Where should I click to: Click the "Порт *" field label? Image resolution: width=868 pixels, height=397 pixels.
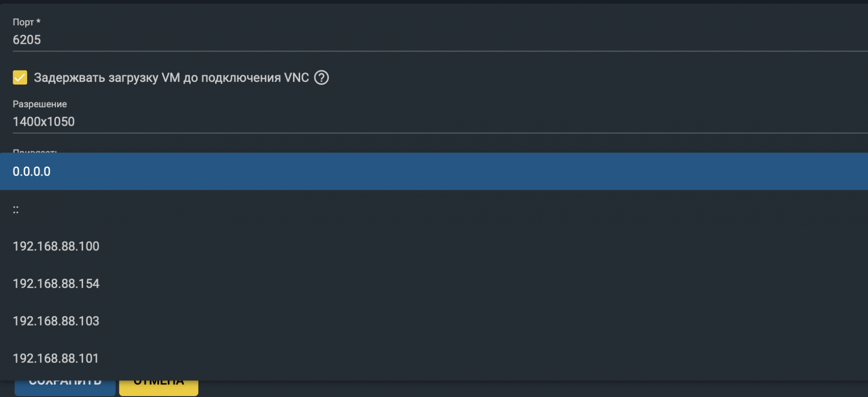23,22
